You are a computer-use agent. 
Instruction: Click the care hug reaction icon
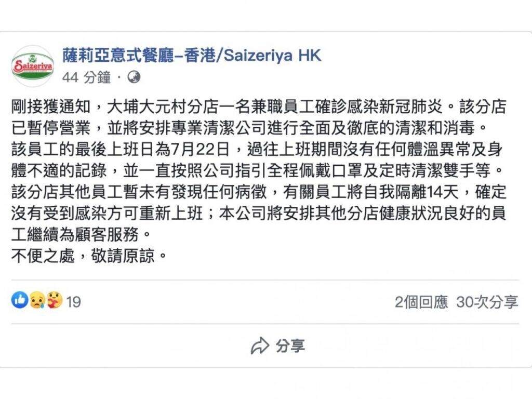54,300
